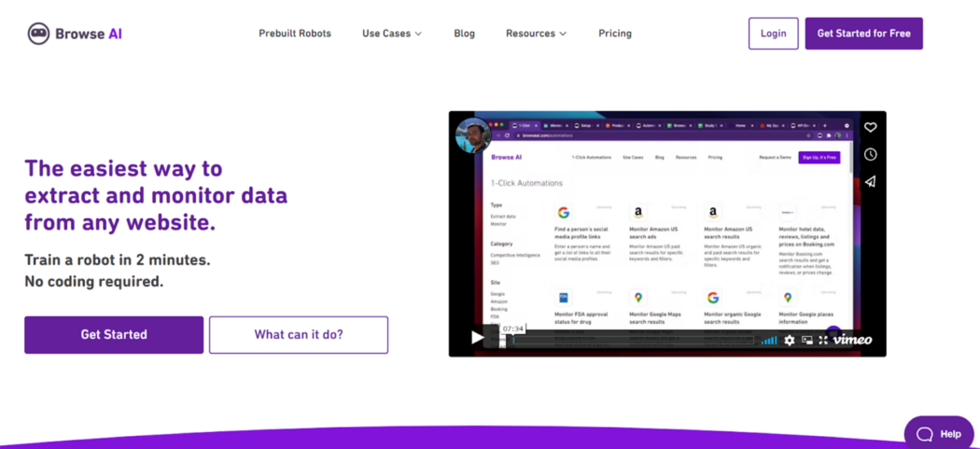This screenshot has height=449, width=980.
Task: Enable picture-in-picture mode on video
Action: click(x=807, y=340)
